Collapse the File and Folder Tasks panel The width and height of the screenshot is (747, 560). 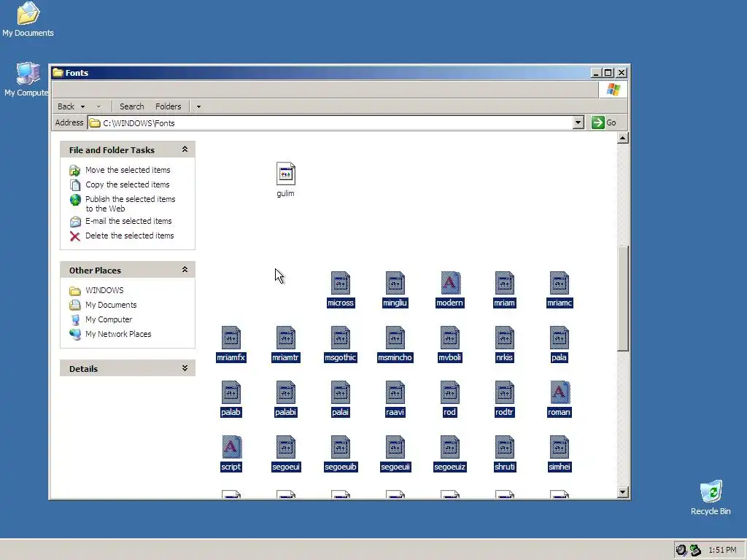[x=185, y=149]
